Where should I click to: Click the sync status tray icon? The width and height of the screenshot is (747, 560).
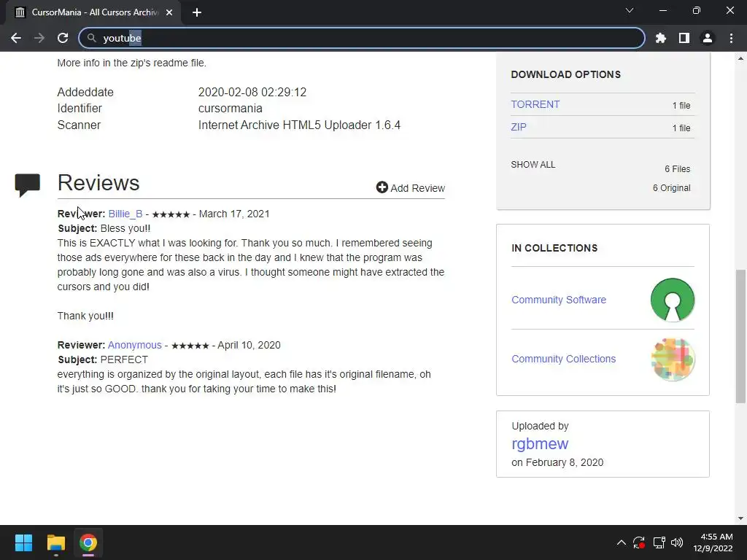(x=639, y=542)
